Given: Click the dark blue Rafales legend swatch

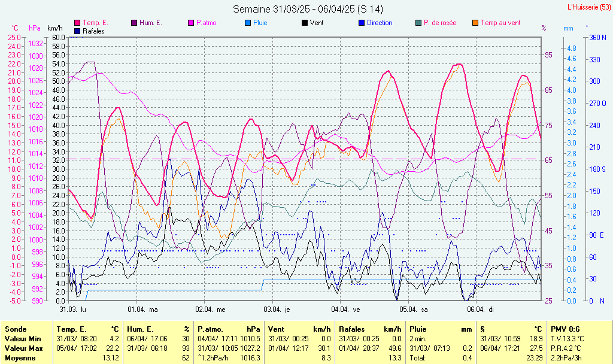Looking at the screenshot, I should [77, 31].
